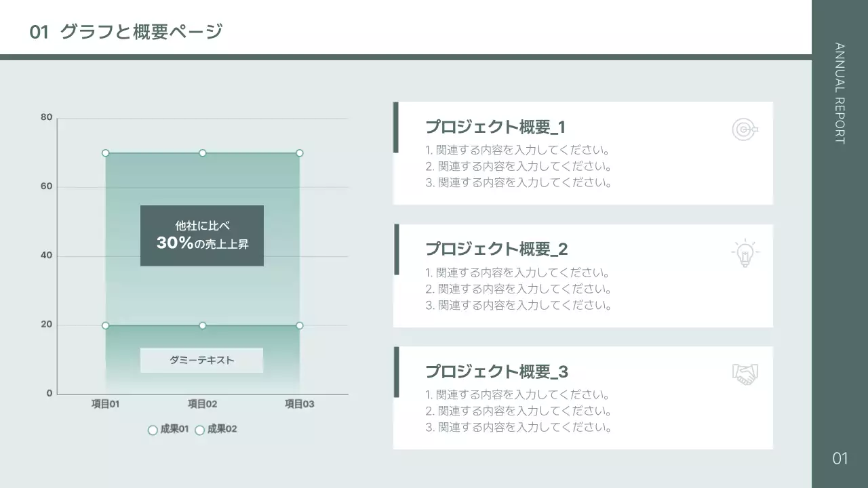Screen dimensions: 868x488
Task: Select the プロジェクト概要_1 heading
Action: 496,127
